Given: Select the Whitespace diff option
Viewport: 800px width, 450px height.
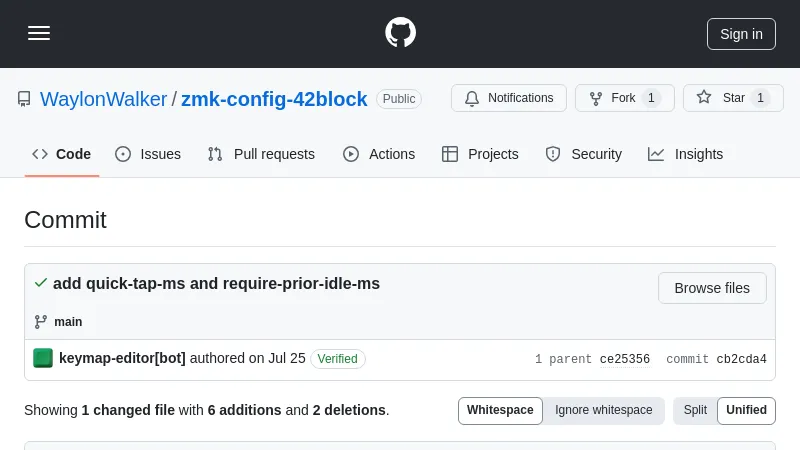Looking at the screenshot, I should (x=500, y=410).
